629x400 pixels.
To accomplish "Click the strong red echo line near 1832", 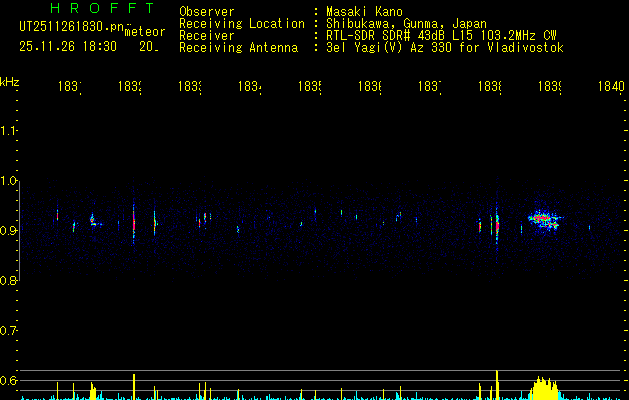I will tap(134, 223).
